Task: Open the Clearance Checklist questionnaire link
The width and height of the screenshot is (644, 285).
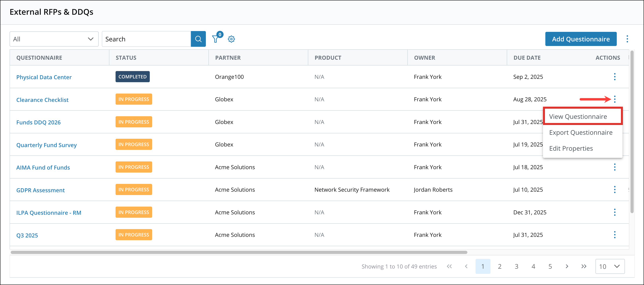Action: [x=42, y=100]
